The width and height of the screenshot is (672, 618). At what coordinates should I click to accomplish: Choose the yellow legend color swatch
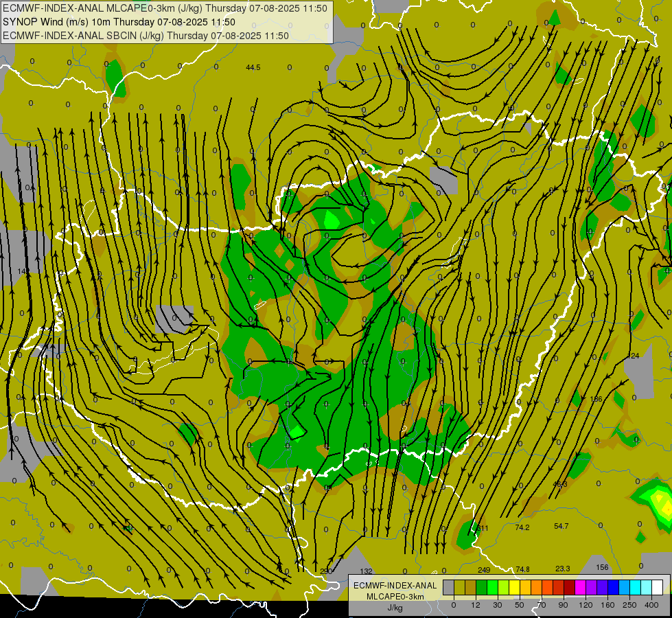(515, 587)
